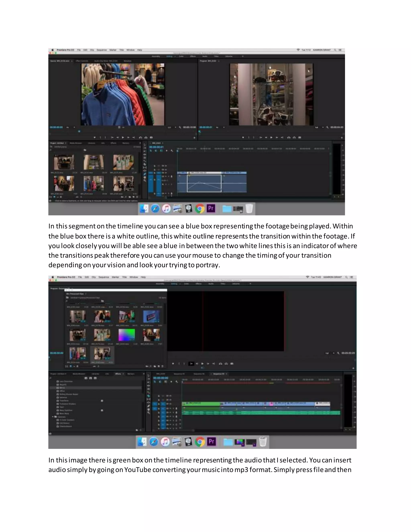Screen dimensions: 411x532
Task: Click timeline wrench settings icon in lower screenshot
Action: click(177, 382)
